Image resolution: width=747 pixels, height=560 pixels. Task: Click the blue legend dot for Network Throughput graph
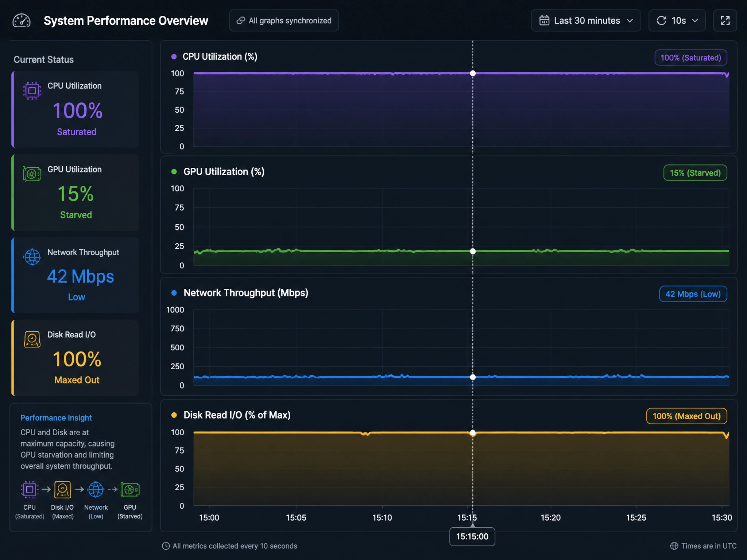(174, 293)
